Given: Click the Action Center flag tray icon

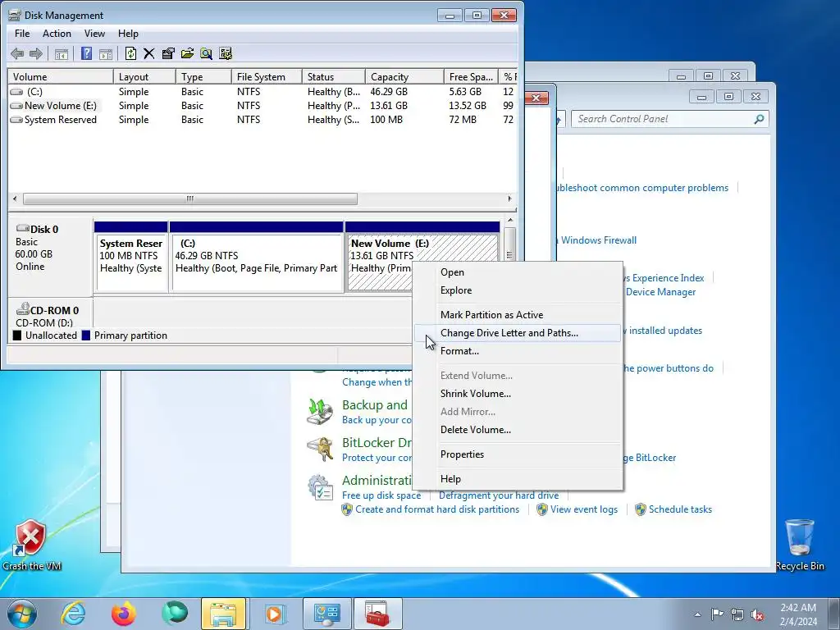Looking at the screenshot, I should pyautogui.click(x=717, y=614).
